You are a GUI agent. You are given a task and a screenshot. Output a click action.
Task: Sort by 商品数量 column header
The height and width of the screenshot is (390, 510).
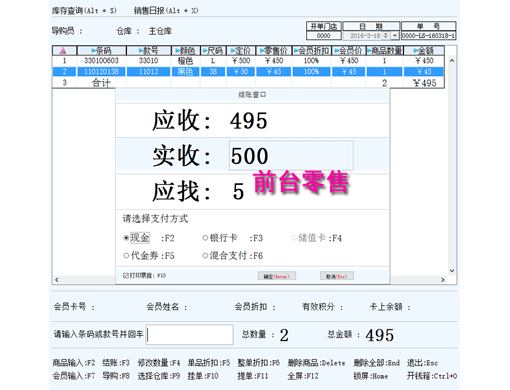385,51
